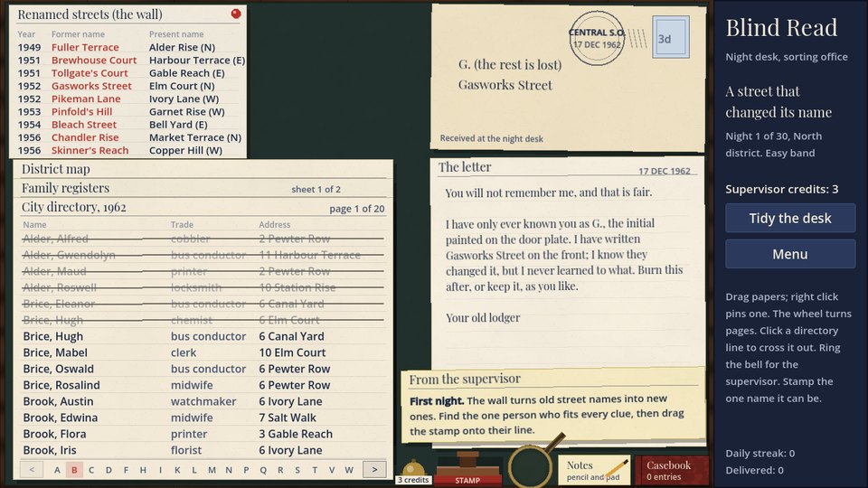Go to next directory page arrow
The height and width of the screenshot is (488, 868).
(374, 469)
